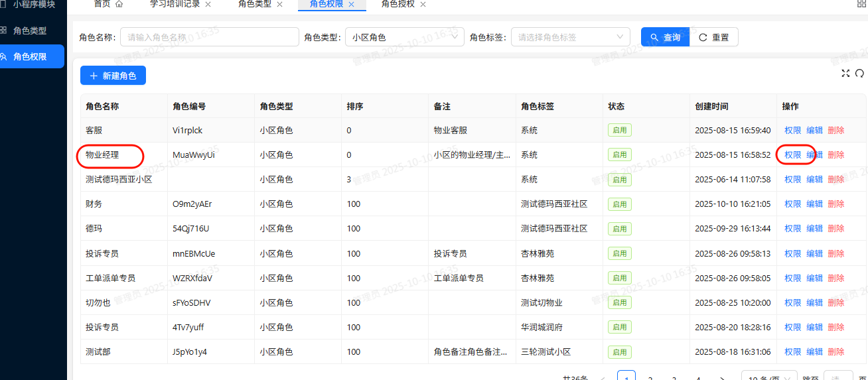
Task: Click the 2025-10-10 16:21:05 timestamp
Action: coord(733,204)
